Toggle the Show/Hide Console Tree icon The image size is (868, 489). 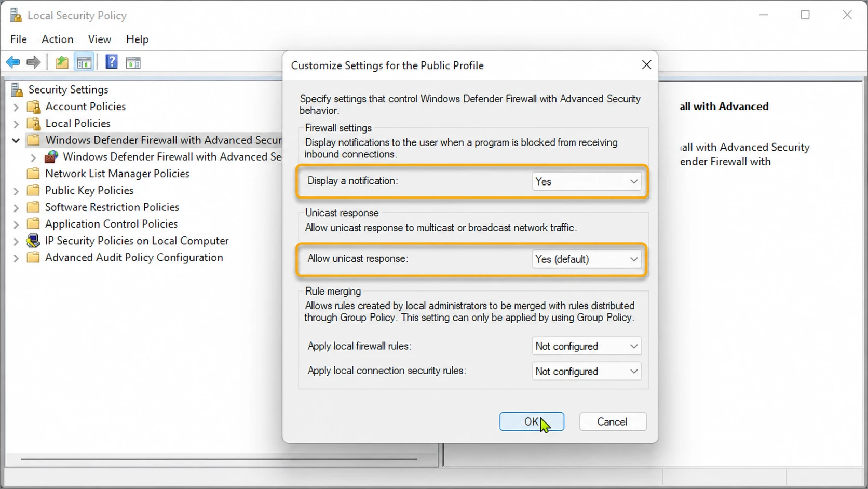(x=84, y=63)
